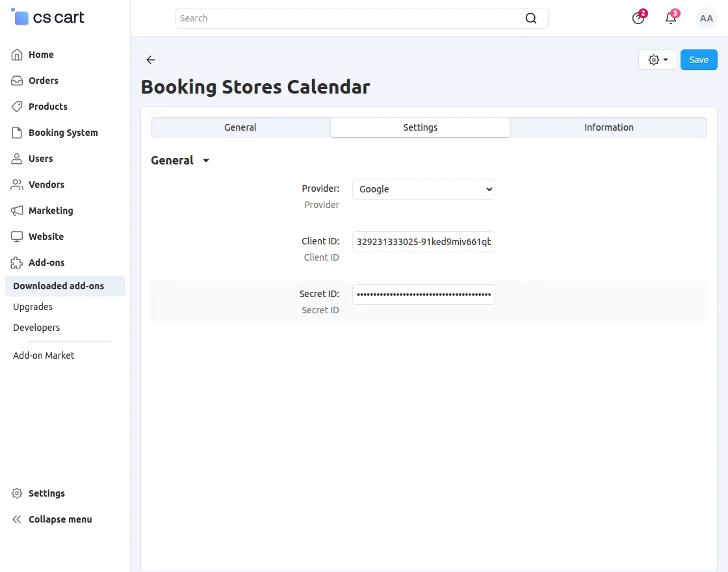Image resolution: width=728 pixels, height=572 pixels.
Task: Open the General tab of the add-on
Action: pyautogui.click(x=240, y=127)
